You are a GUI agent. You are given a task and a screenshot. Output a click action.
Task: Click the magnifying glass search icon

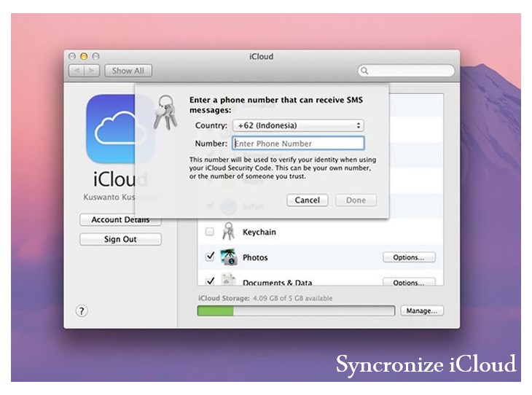click(364, 71)
